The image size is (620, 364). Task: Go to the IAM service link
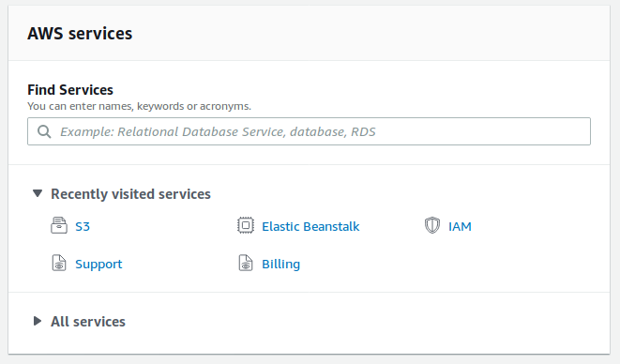[x=460, y=226]
